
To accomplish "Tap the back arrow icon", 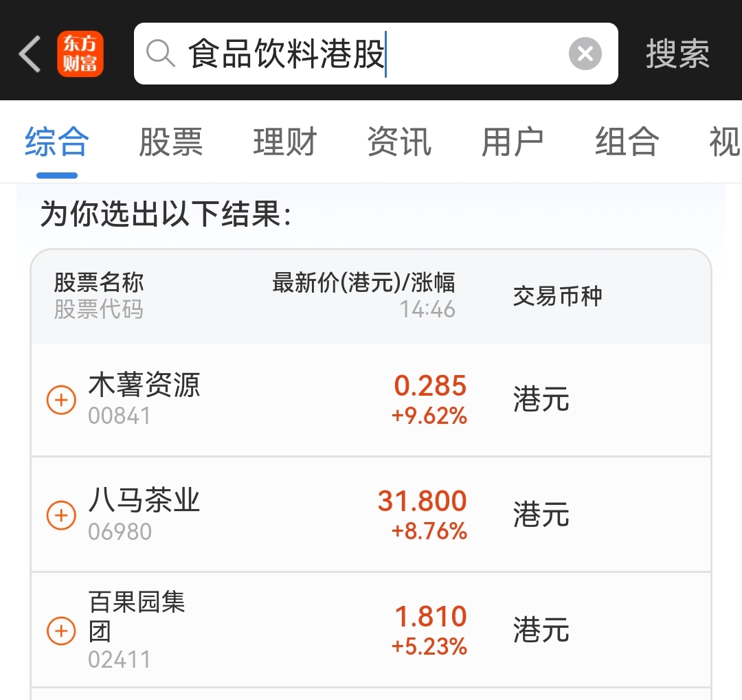I will [x=30, y=54].
